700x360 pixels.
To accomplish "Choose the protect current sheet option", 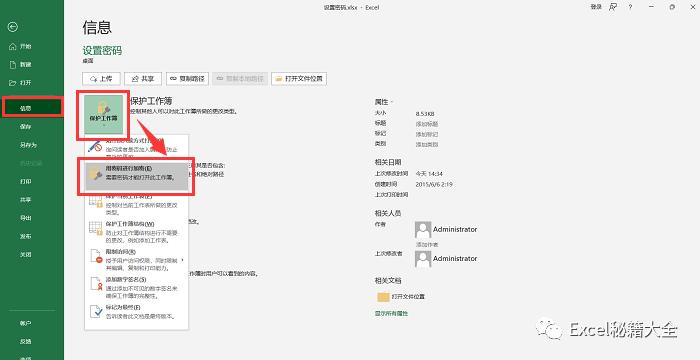I will (x=137, y=204).
